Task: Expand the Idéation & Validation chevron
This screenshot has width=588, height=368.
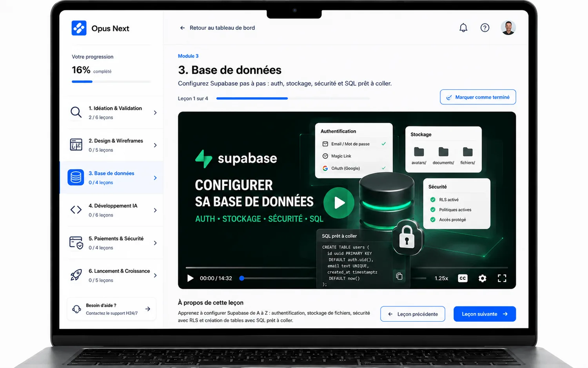Action: tap(155, 113)
